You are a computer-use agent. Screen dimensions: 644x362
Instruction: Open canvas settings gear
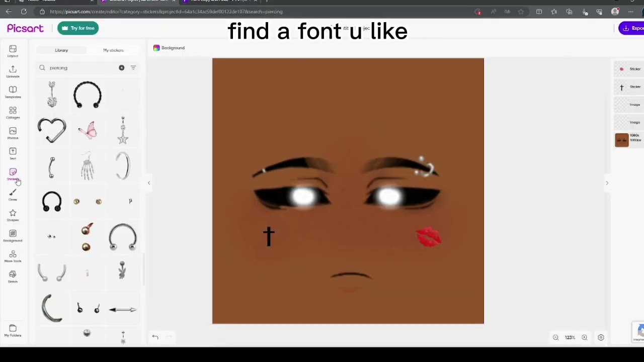click(601, 337)
